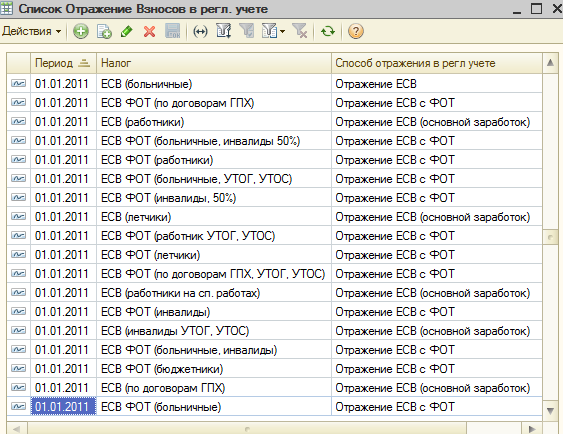This screenshot has height=434, width=563.
Task: Click the window title bar table icon
Action: pos(6,8)
